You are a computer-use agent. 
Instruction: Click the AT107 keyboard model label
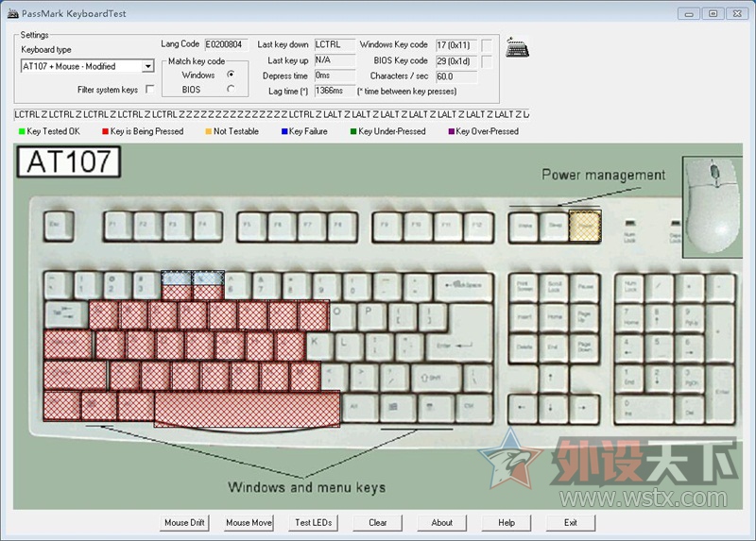pos(68,161)
